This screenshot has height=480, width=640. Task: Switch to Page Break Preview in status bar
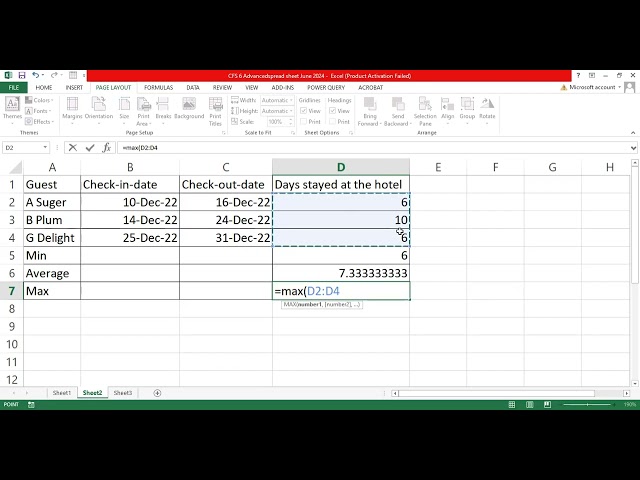(x=547, y=404)
